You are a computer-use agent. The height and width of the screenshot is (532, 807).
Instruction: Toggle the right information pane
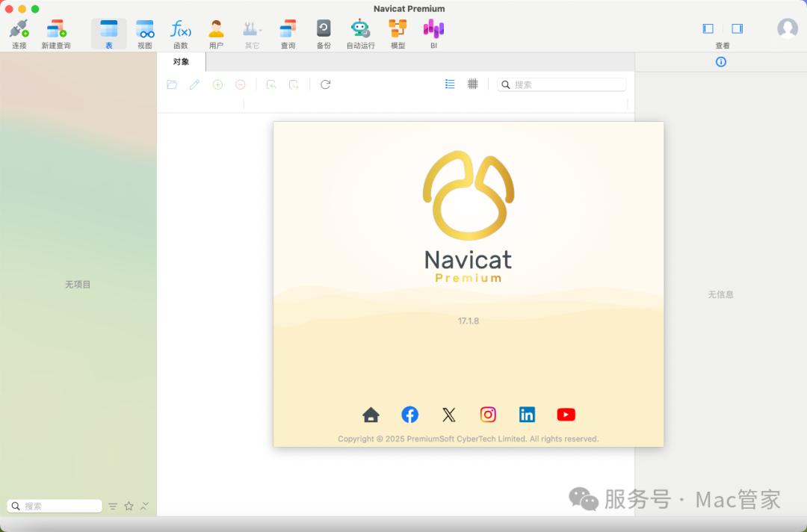[x=737, y=28]
